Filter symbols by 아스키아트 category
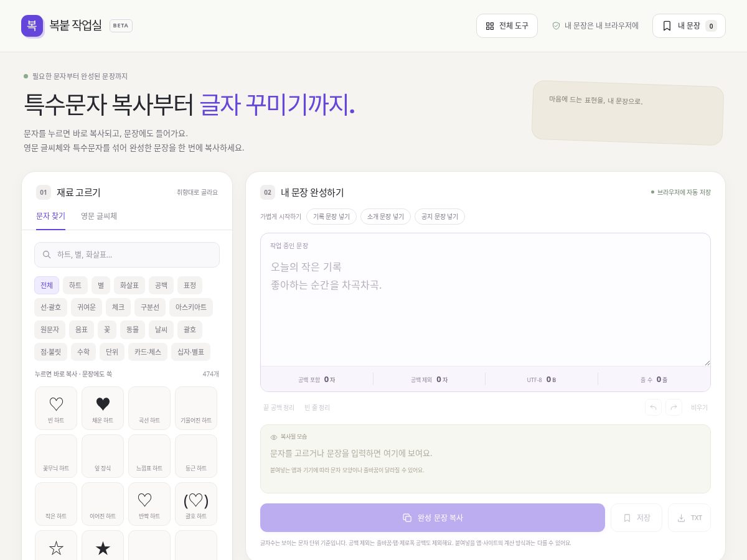Image resolution: width=747 pixels, height=560 pixels. [191, 307]
